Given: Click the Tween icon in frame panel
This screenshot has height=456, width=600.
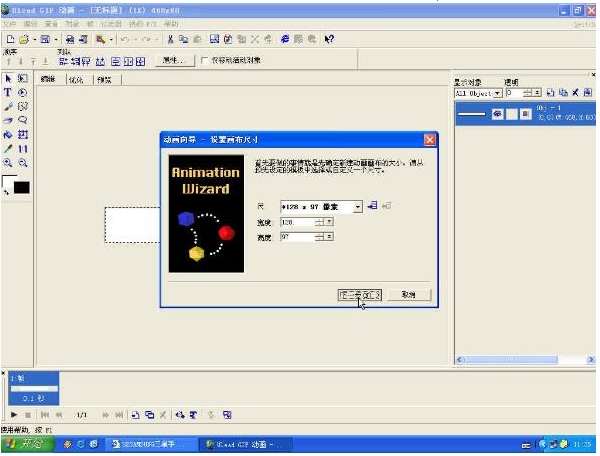Looking at the screenshot, I should (180, 415).
